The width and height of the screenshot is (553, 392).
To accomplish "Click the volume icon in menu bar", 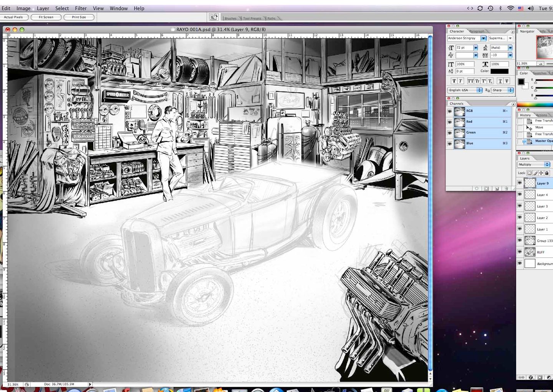I will click(531, 8).
